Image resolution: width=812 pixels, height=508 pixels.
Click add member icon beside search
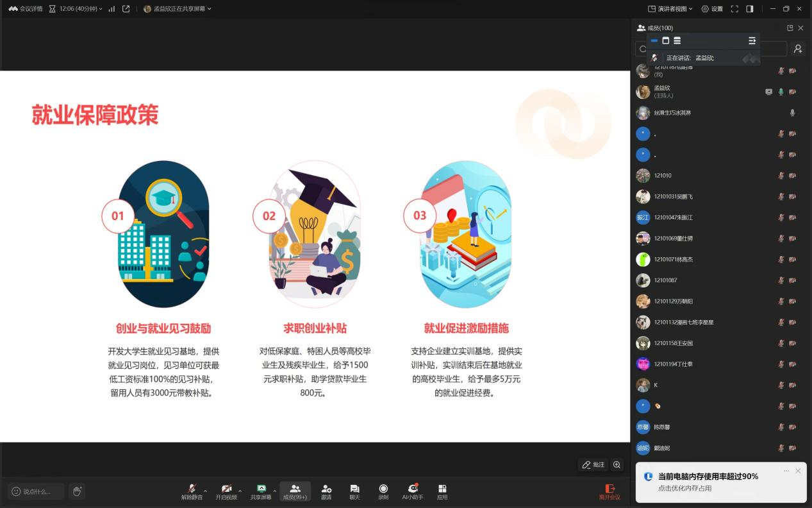click(x=798, y=49)
